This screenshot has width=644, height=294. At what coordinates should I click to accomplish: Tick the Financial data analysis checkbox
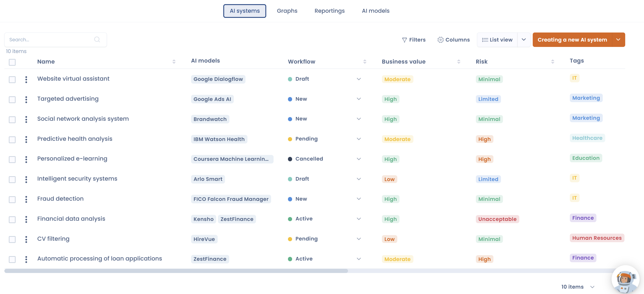pyautogui.click(x=12, y=219)
